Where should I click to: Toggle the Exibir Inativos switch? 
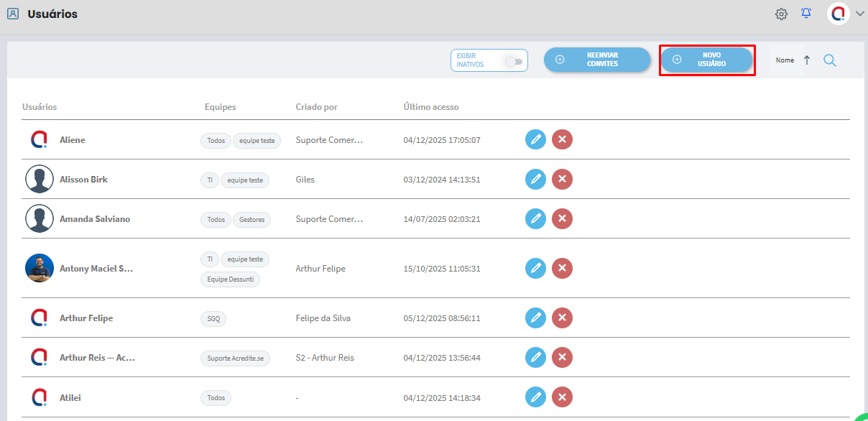[x=513, y=61]
